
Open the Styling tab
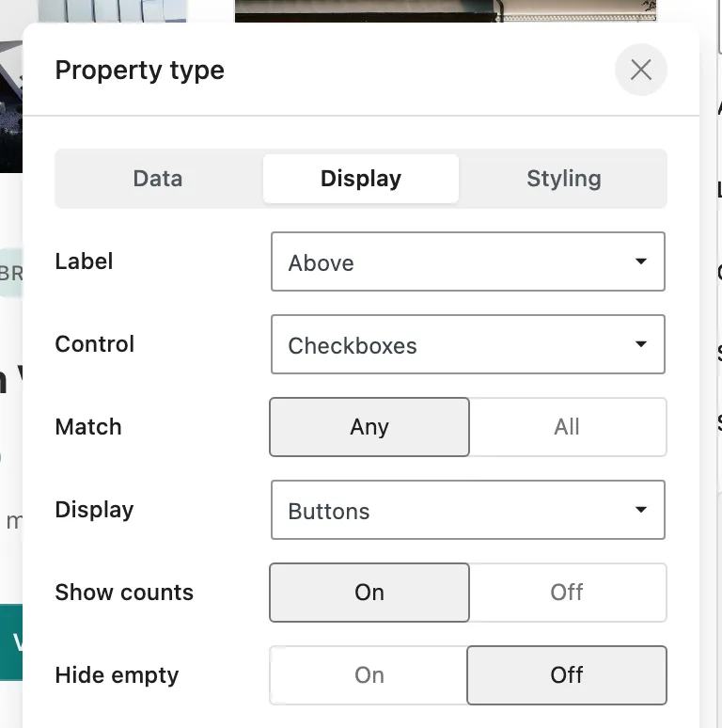tap(564, 179)
